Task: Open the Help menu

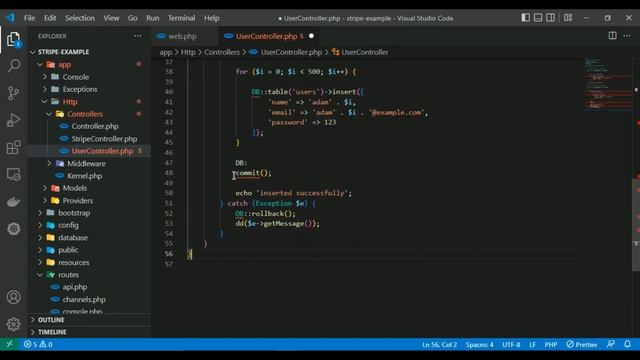Action: click(211, 18)
